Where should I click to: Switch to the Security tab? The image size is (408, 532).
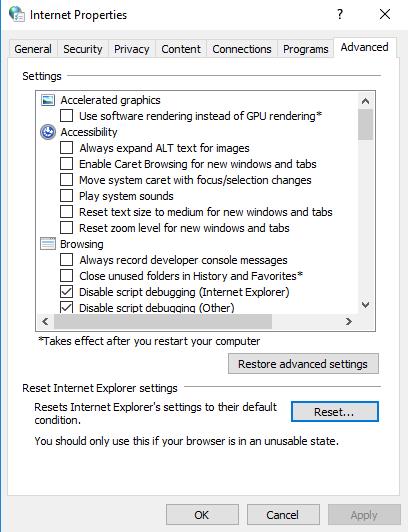(x=83, y=49)
